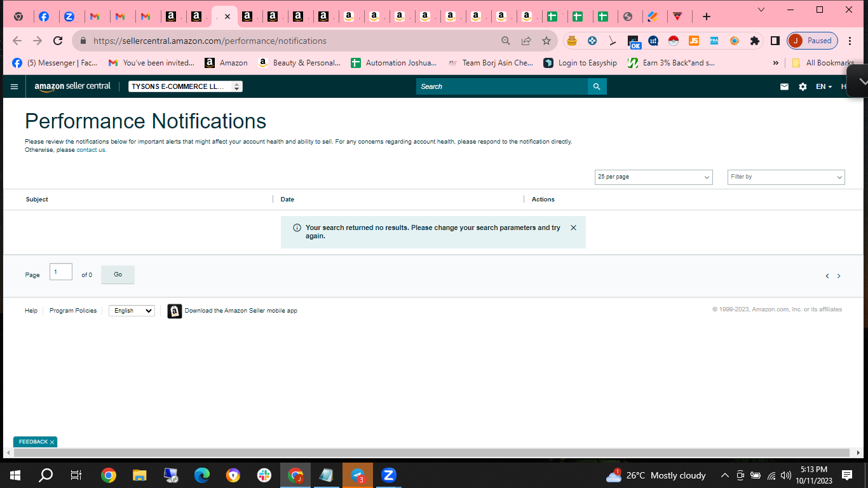The width and height of the screenshot is (868, 488).
Task: Click the Amazon app icon in the footer
Action: pos(175,311)
